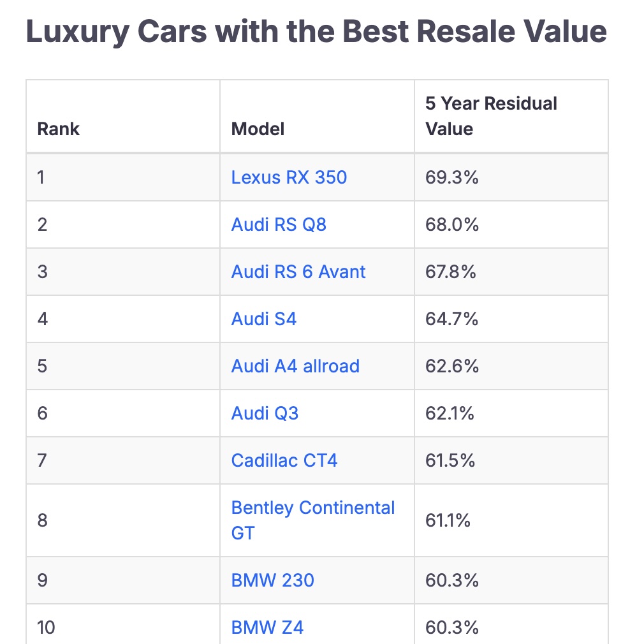Viewport: 644px width, 644px height.
Task: Open the Audi A4 allroad link
Action: click(x=295, y=366)
